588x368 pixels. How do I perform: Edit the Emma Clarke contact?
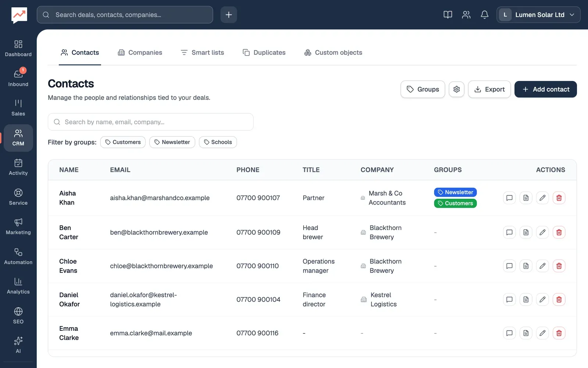pos(542,333)
